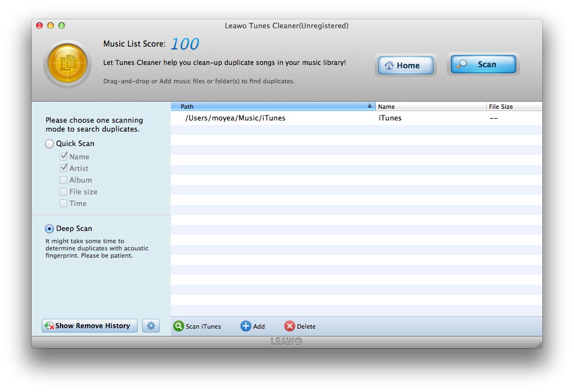The image size is (574, 392).
Task: Click the Name column header
Action: (430, 107)
